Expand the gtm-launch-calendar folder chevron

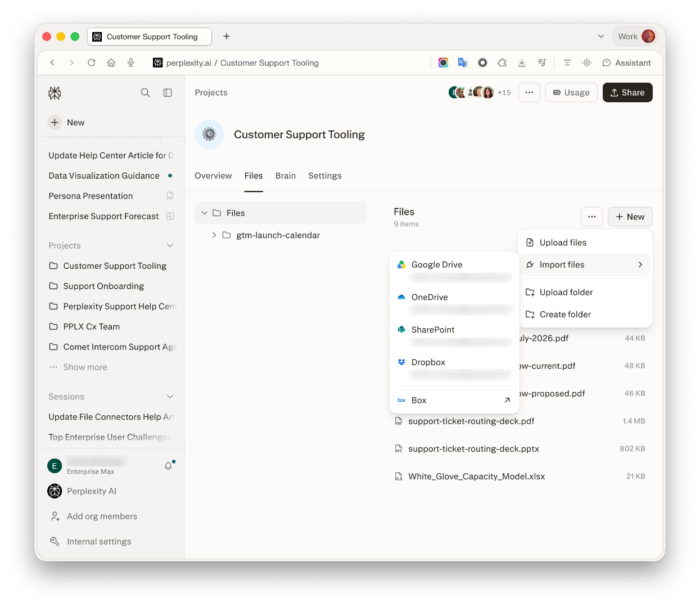point(214,235)
